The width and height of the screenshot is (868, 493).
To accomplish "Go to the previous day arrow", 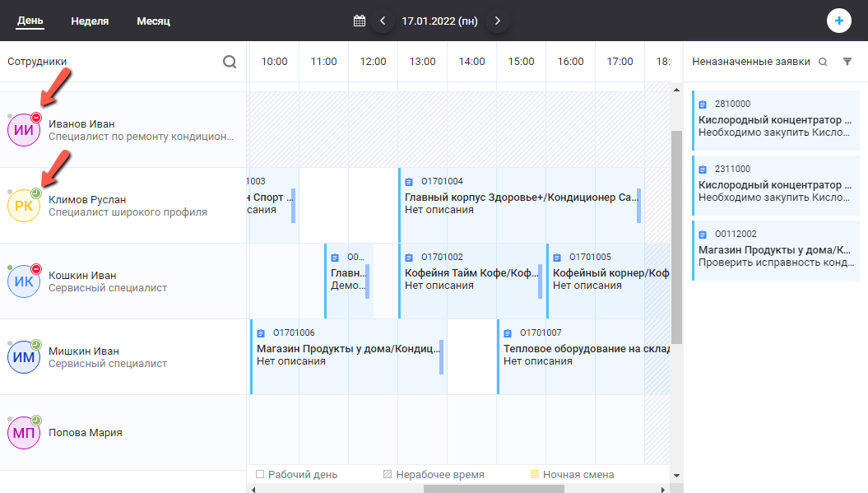I will point(383,21).
